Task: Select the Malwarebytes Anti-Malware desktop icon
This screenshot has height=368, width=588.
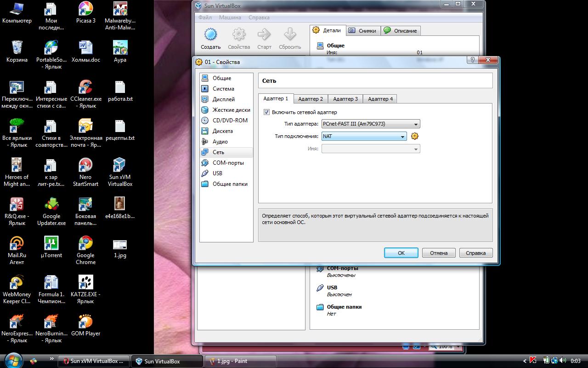Action: [x=120, y=16]
